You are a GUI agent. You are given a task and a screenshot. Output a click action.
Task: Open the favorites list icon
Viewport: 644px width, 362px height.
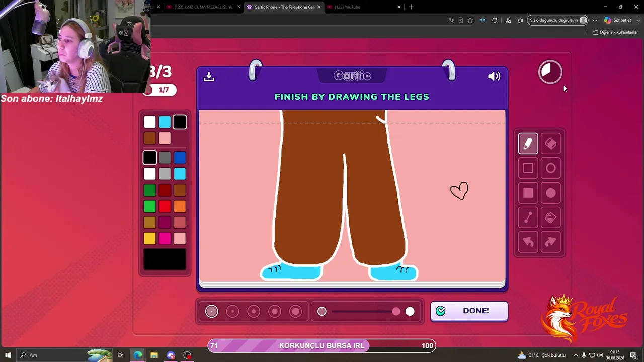[520, 20]
